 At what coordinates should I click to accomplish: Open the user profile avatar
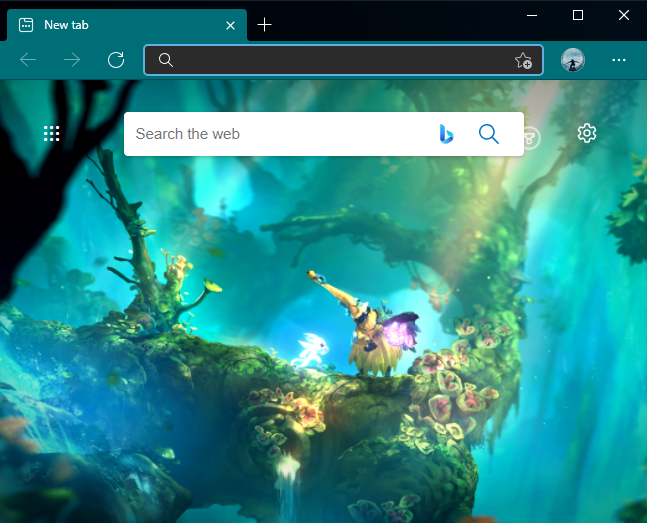click(573, 60)
